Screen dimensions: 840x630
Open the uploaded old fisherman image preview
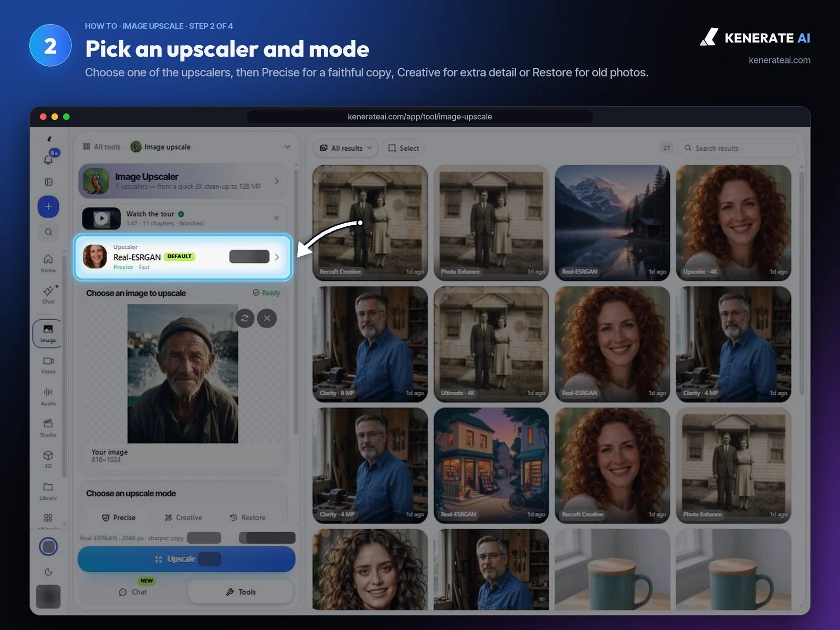click(x=183, y=373)
